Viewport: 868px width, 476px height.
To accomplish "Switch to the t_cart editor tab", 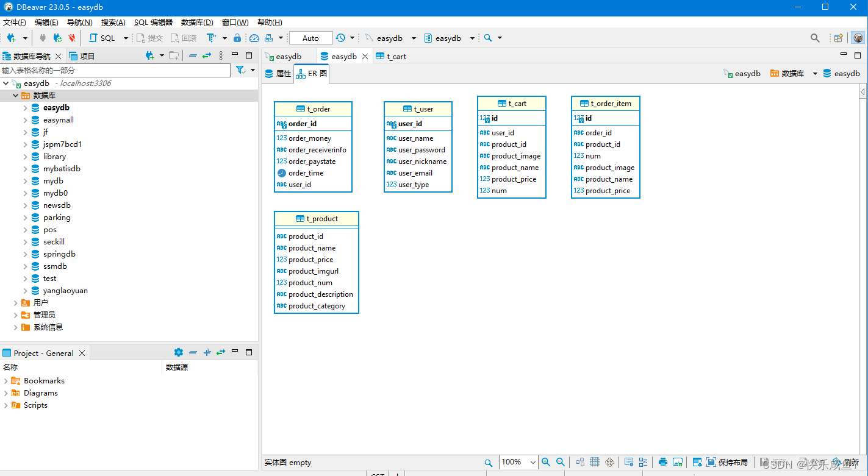I will (x=391, y=56).
